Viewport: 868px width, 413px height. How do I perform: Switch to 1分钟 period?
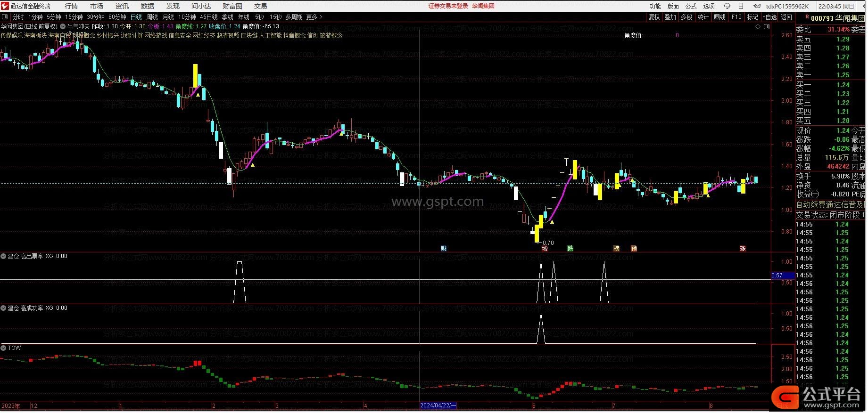point(35,17)
